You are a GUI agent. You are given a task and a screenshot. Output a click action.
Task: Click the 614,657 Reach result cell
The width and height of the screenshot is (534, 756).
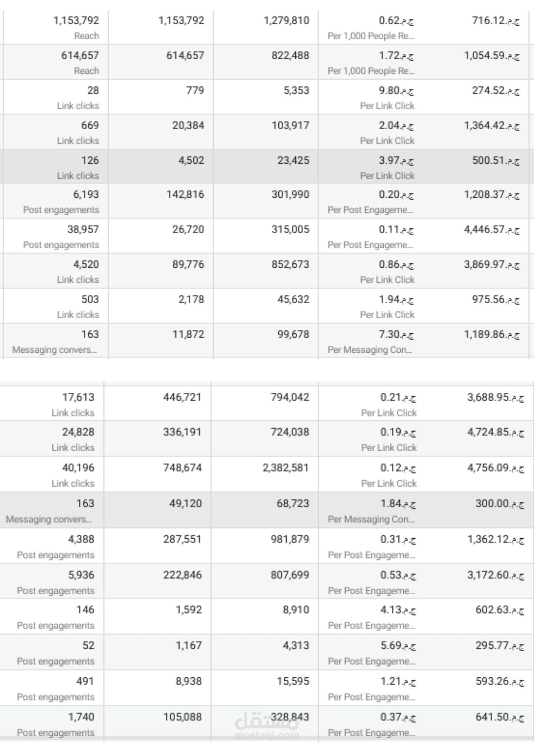(x=56, y=62)
